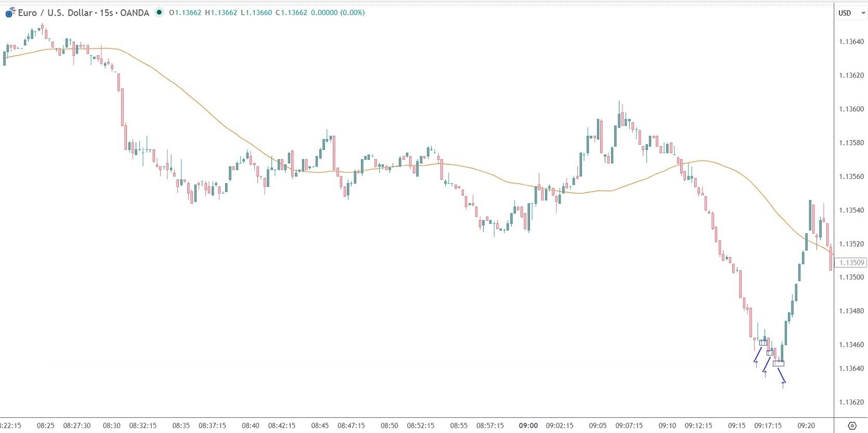Click time axis label 09:10

pos(667,426)
